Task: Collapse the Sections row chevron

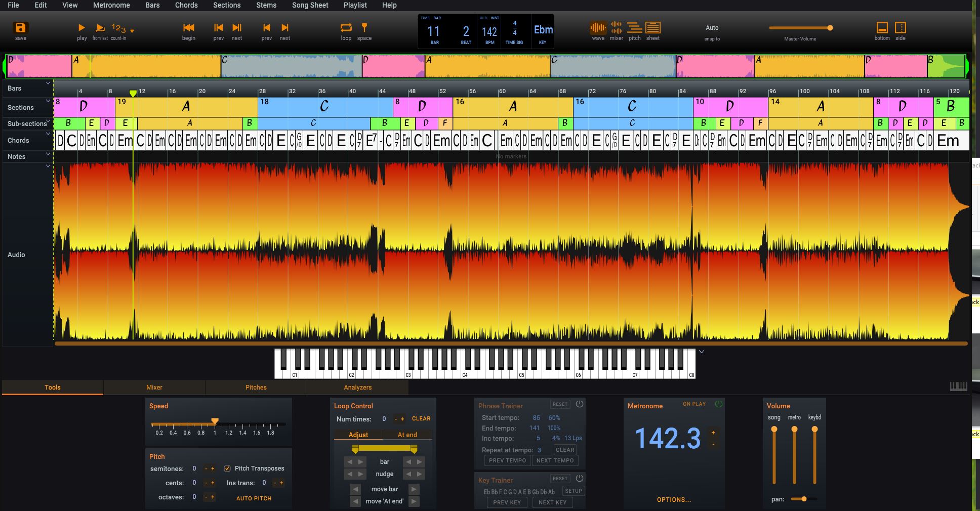Action: point(48,101)
